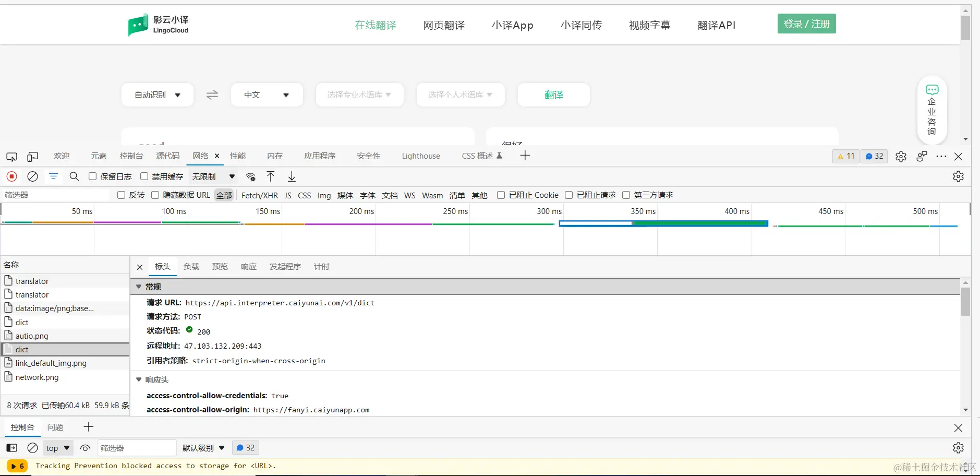980x476 pixels.
Task: Click the LingoCloud logo
Action: tap(159, 25)
